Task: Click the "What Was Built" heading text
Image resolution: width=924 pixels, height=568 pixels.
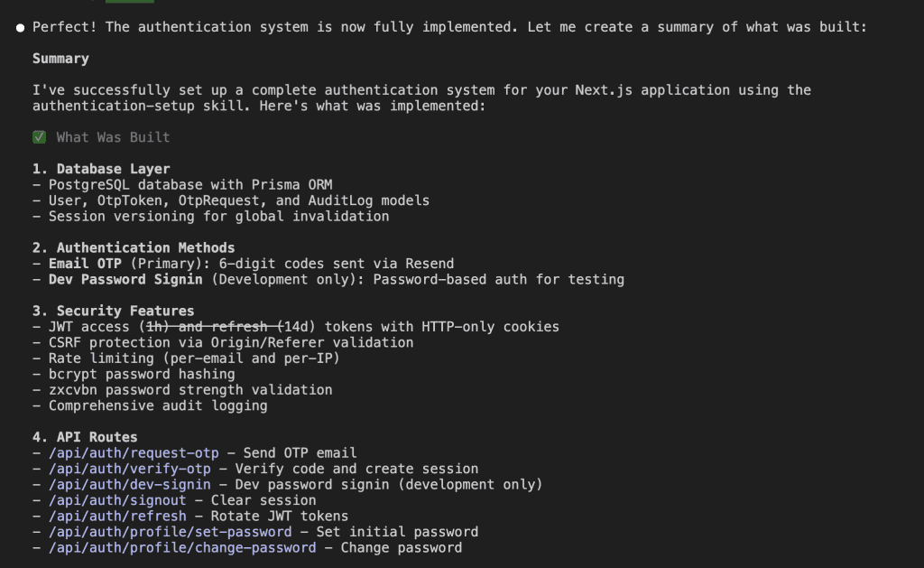Action: [x=113, y=137]
